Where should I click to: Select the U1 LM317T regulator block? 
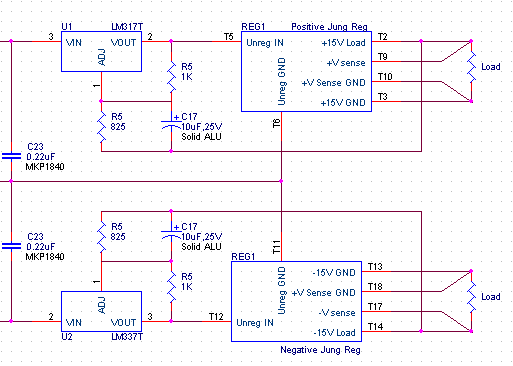tap(101, 51)
